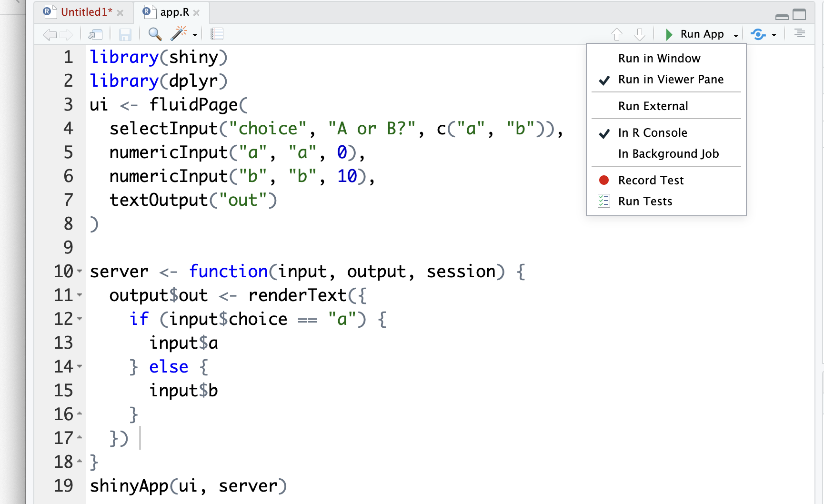Click the Run App button
Viewport: 824px width, 504px height.
click(695, 34)
